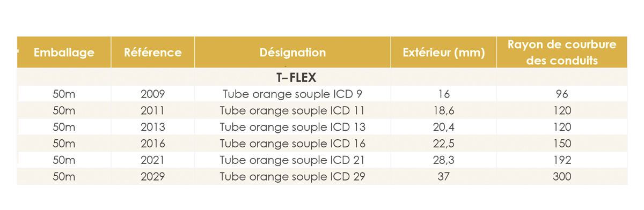Click the Référence column header
The image size is (644, 210).
click(x=153, y=52)
